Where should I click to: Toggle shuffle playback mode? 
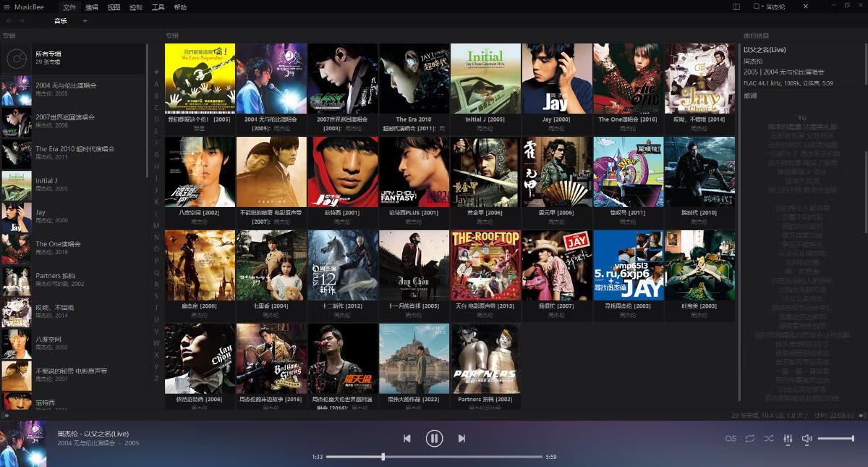[x=768, y=439]
